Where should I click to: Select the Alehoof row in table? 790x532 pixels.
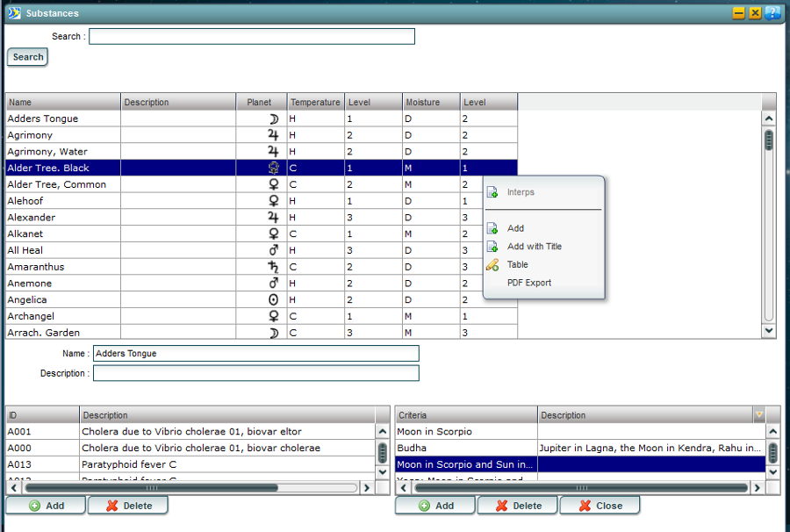61,201
